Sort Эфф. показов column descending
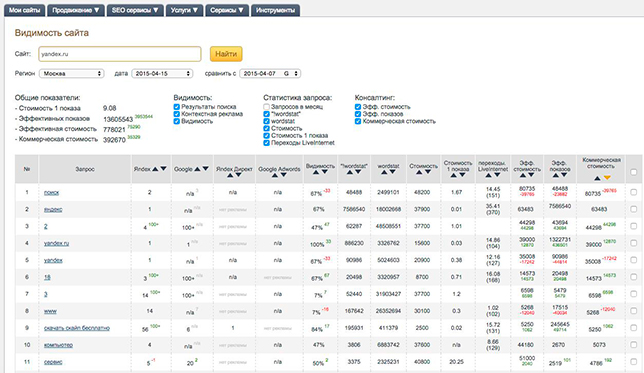Image resolution: width=644 pixels, height=373 pixels. [x=564, y=175]
